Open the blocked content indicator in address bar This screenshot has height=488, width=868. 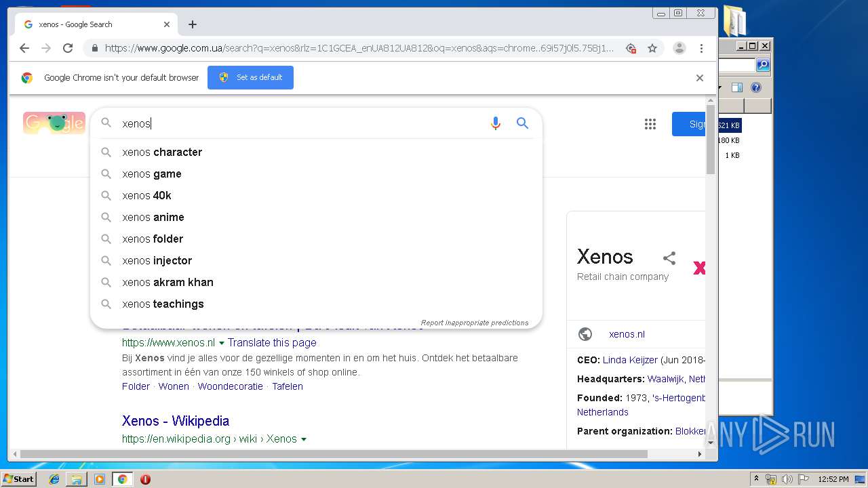point(631,48)
